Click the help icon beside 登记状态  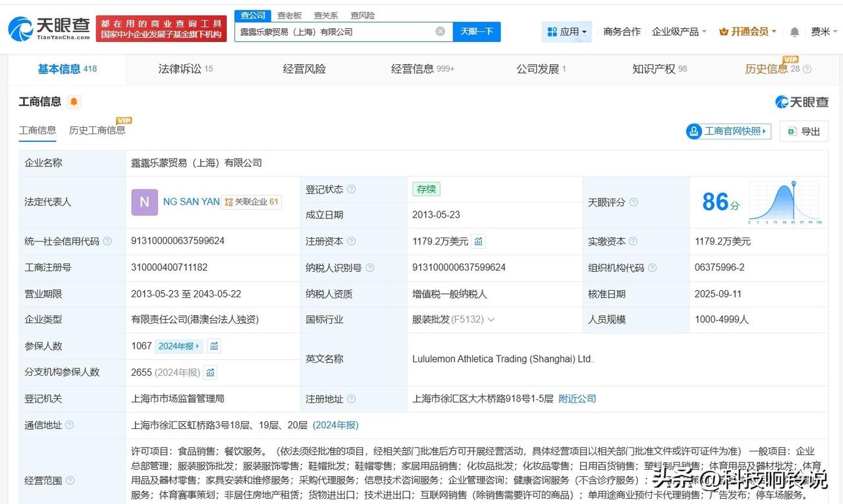click(351, 189)
